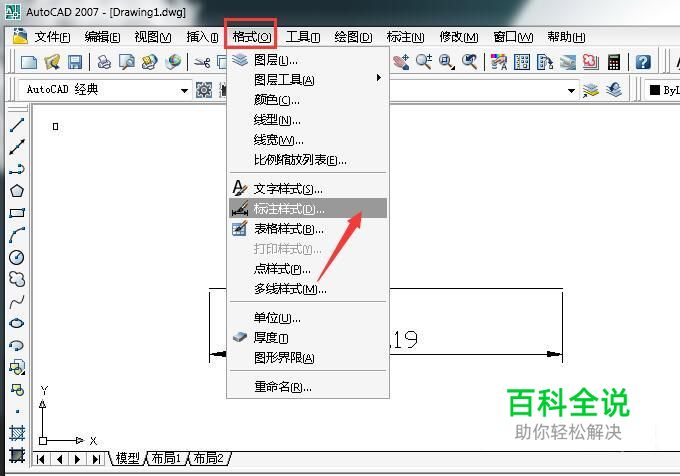The image size is (680, 476).
Task: Select the Rectangle tool
Action: [x=17, y=213]
